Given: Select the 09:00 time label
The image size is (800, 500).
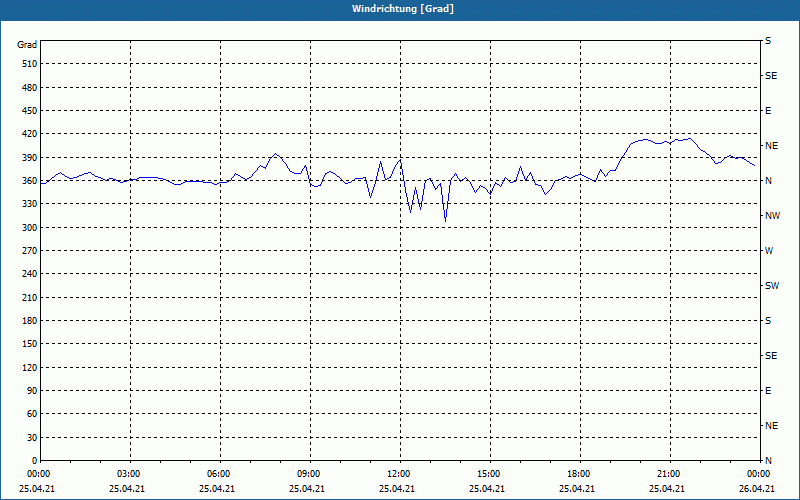Looking at the screenshot, I should [310, 474].
